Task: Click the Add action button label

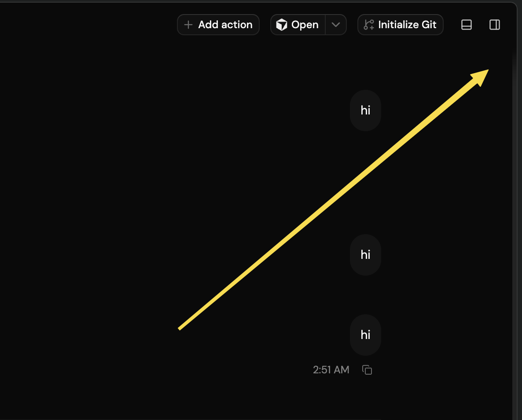Action: click(x=225, y=25)
